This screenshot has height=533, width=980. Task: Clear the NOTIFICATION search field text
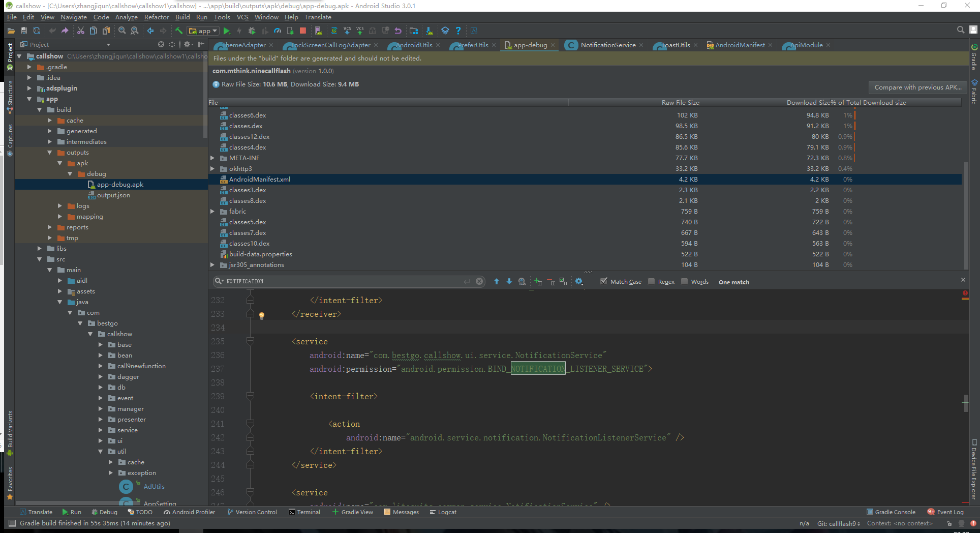tap(479, 282)
